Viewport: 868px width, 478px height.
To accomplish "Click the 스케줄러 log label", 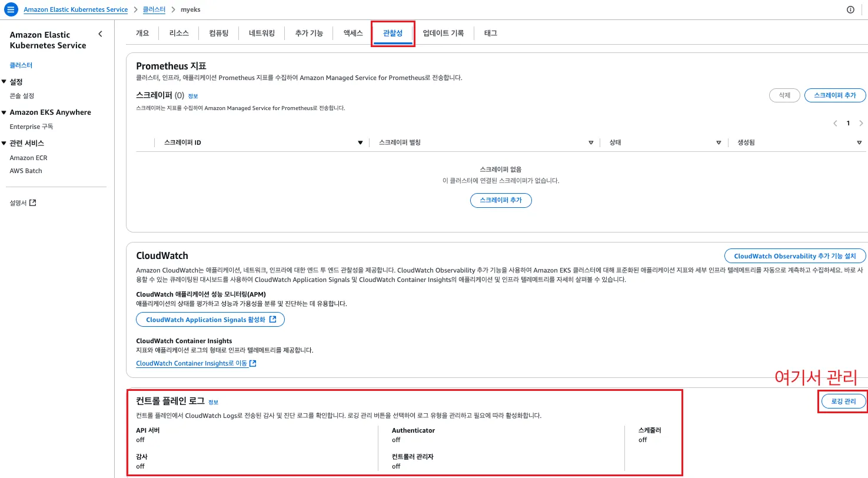I will pos(650,430).
